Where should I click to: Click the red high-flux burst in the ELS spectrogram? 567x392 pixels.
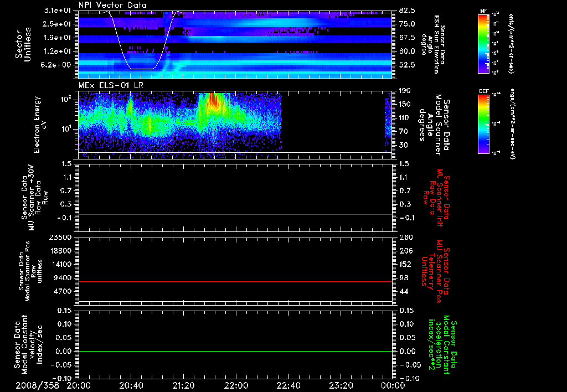(x=213, y=101)
